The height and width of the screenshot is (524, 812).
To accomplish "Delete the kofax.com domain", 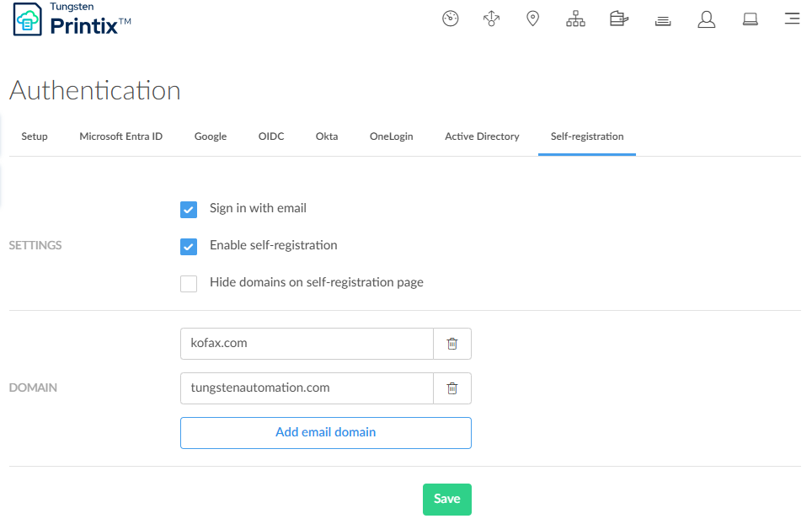I will pyautogui.click(x=452, y=344).
